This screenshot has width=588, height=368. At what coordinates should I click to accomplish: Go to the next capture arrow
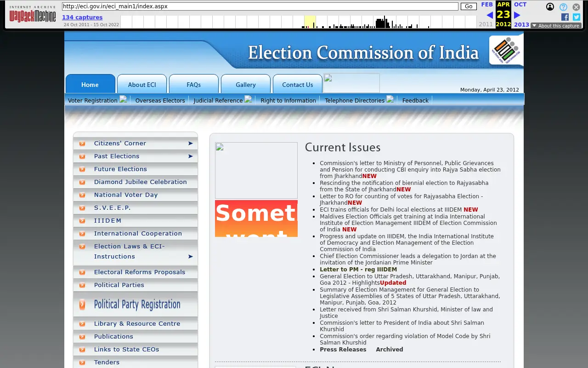click(517, 15)
